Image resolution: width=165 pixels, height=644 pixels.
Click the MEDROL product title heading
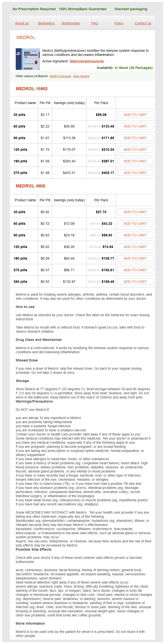[26, 37]
